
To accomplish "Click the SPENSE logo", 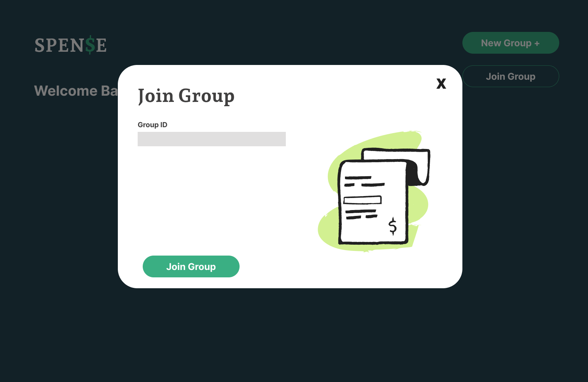I will (70, 45).
